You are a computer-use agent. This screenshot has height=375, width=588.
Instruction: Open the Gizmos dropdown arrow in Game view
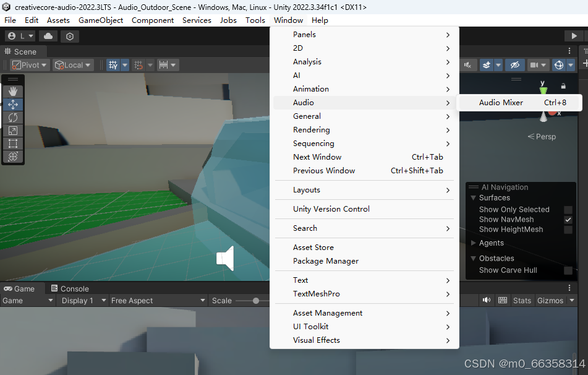coord(572,300)
